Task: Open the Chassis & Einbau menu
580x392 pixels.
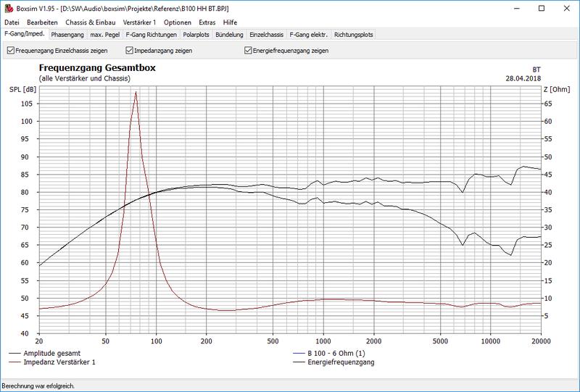Action: [x=90, y=22]
